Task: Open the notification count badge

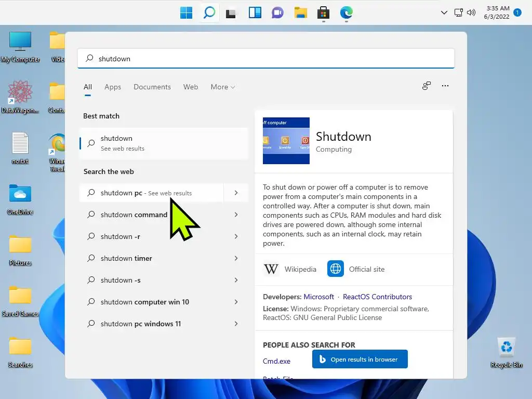Action: pos(517,12)
